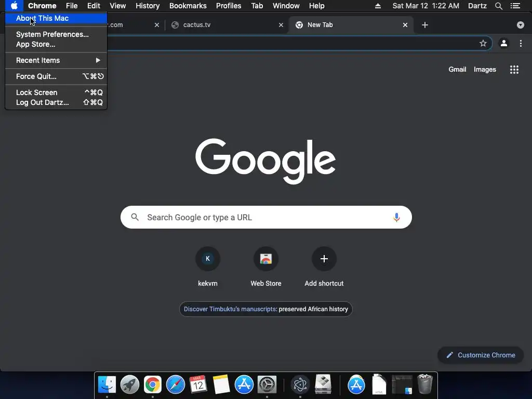Expand the Recent Items submenu

pos(56,60)
